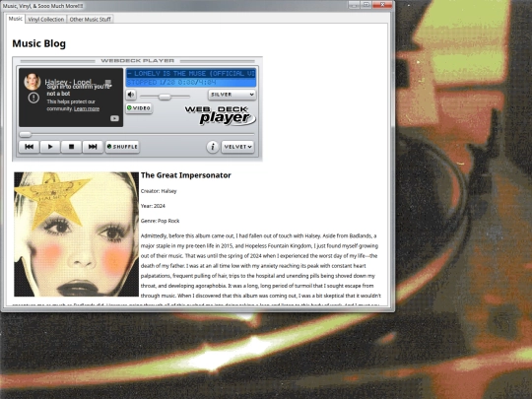
Task: Skip to previous track in Webdeck Player
Action: tap(30, 147)
